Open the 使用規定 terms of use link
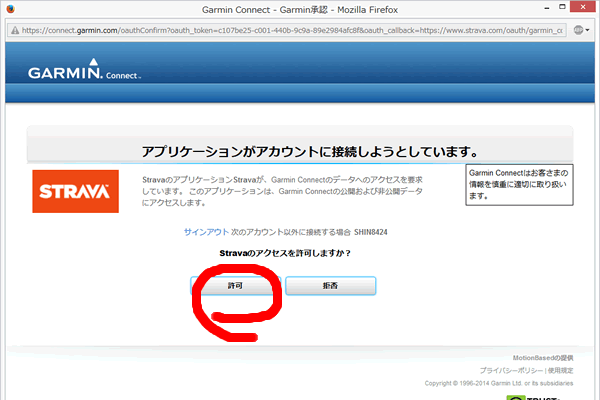Image resolution: width=600 pixels, height=400 pixels. 561,371
